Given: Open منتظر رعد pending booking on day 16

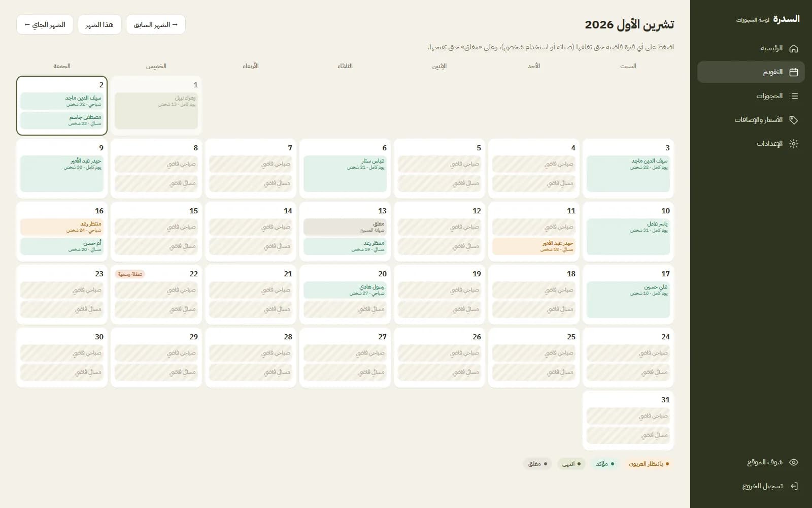Looking at the screenshot, I should pos(62,227).
